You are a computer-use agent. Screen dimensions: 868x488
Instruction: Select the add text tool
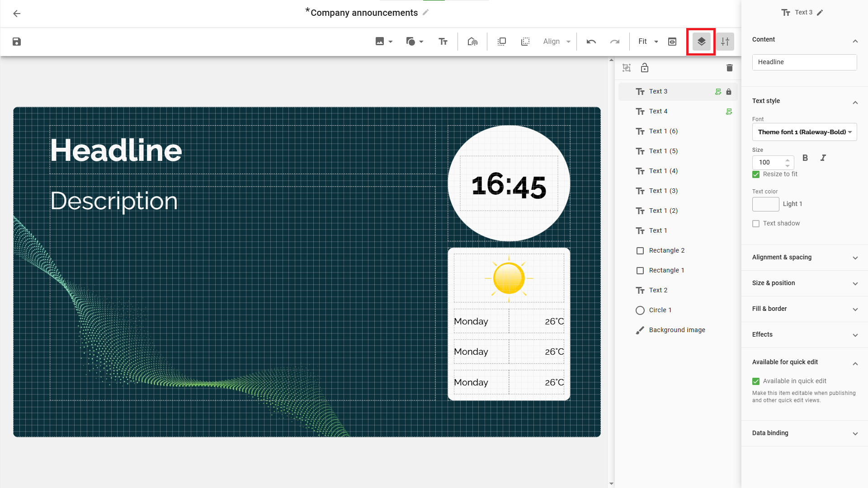click(x=443, y=42)
